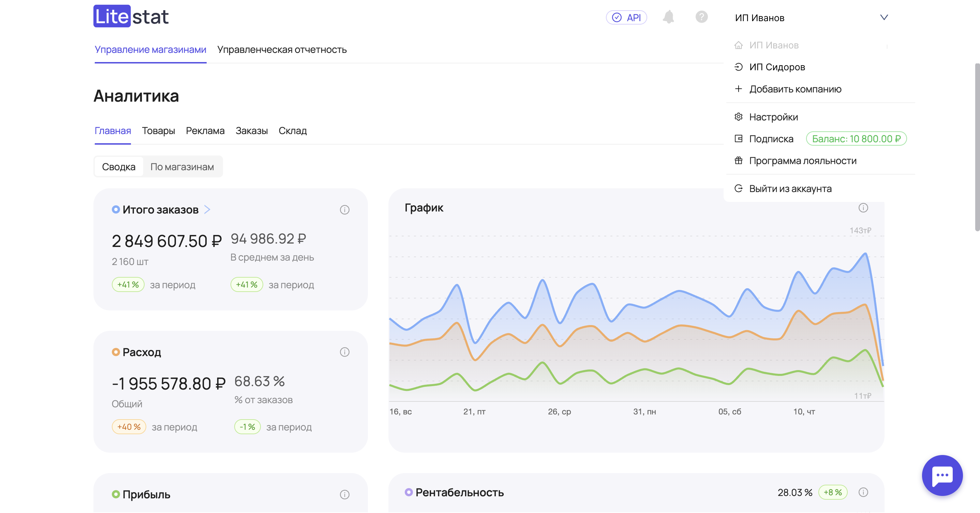This screenshot has height=513, width=980.
Task: Click the -1 % change badge
Action: click(247, 427)
